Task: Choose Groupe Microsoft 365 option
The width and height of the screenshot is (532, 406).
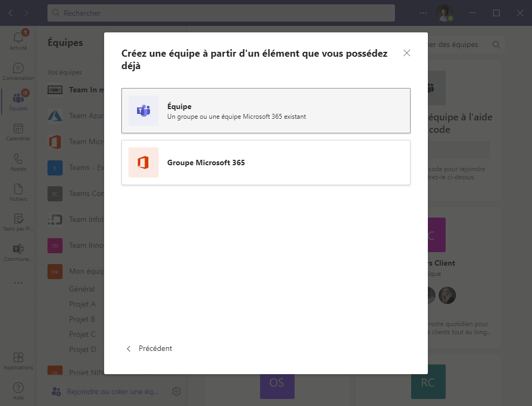Action: coord(265,163)
